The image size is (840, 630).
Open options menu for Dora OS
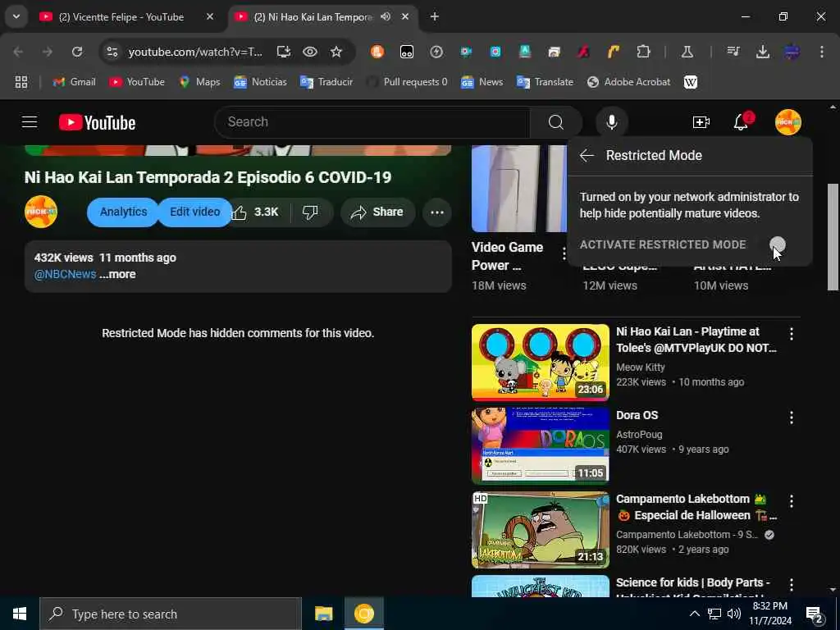coord(792,418)
